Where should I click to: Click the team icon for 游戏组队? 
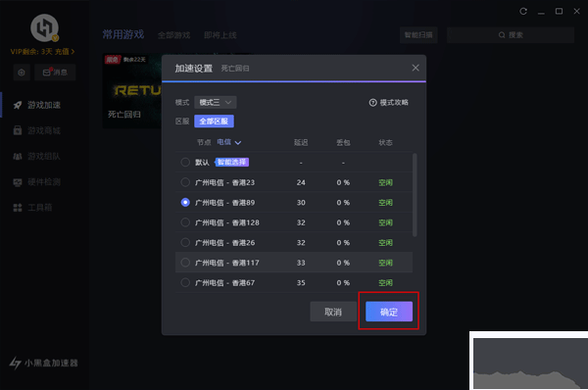18,156
